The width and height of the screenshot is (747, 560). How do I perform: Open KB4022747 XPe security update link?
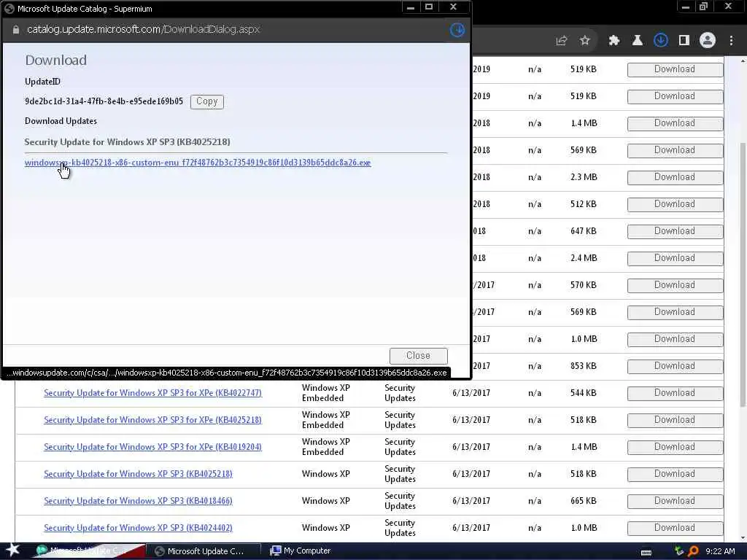tap(152, 393)
